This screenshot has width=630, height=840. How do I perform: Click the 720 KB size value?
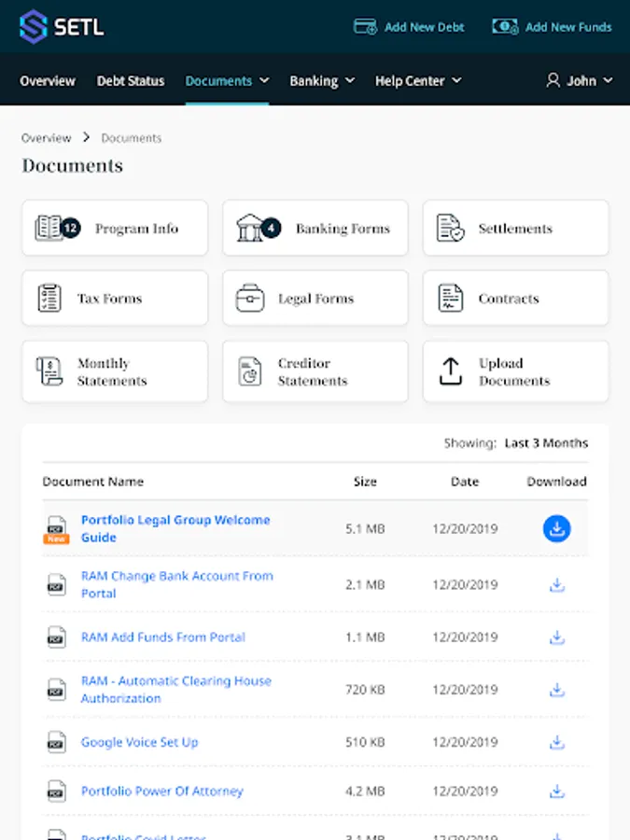[x=365, y=690]
